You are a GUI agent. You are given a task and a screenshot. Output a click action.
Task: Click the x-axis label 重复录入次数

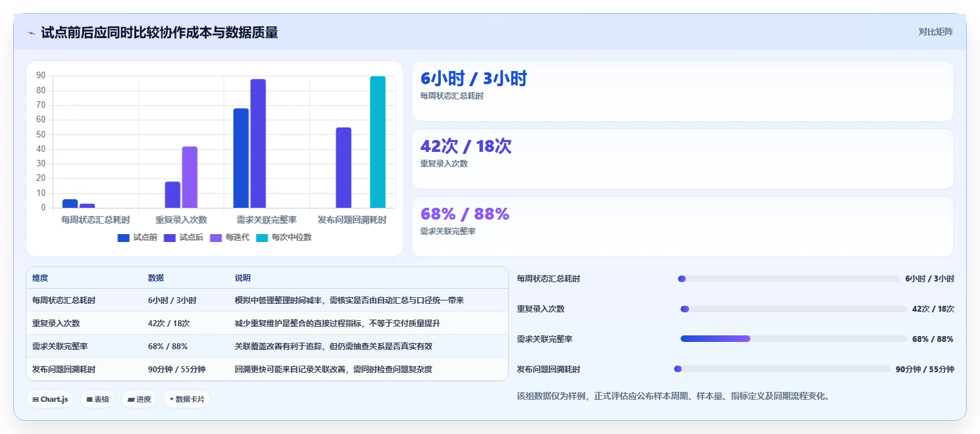pos(181,219)
